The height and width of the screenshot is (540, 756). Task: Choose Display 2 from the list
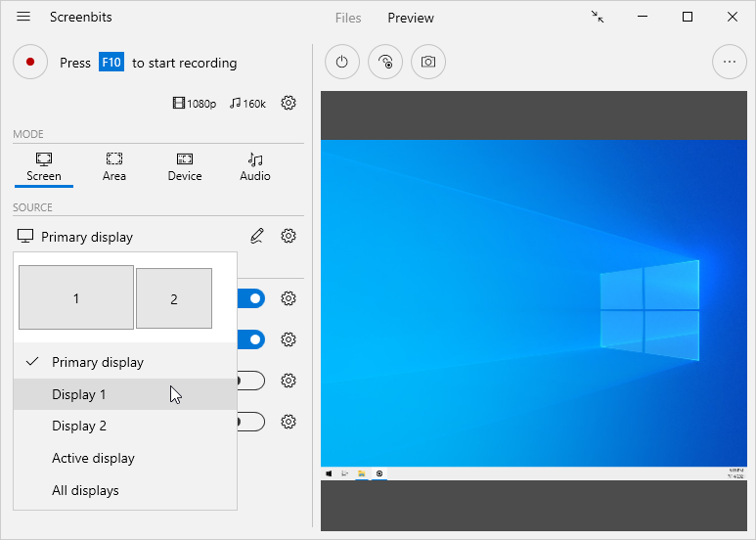[x=125, y=427]
